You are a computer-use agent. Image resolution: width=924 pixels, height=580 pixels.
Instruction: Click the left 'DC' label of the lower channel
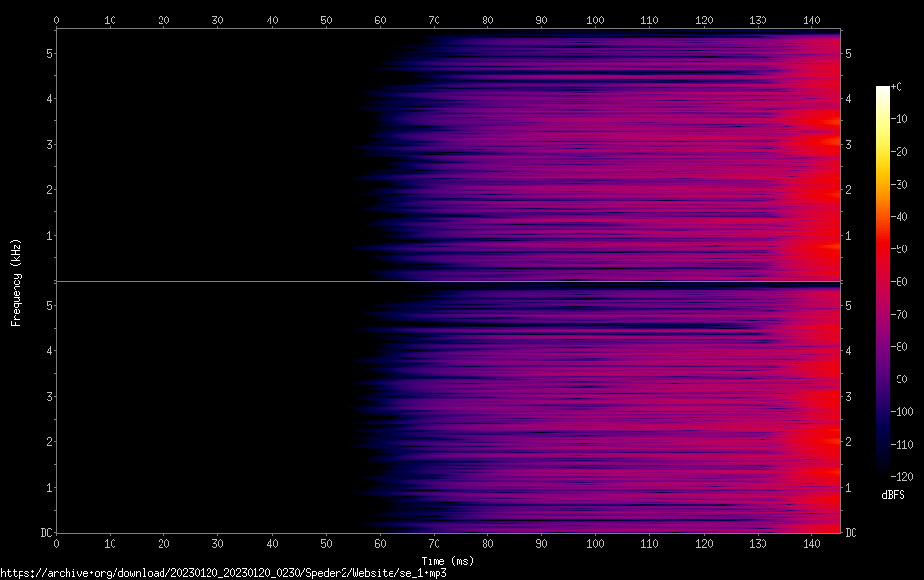(45, 532)
